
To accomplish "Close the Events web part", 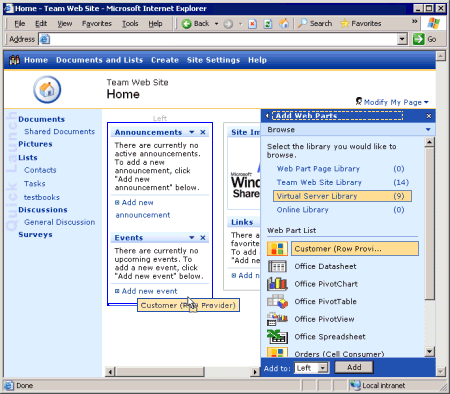I will click(x=203, y=238).
